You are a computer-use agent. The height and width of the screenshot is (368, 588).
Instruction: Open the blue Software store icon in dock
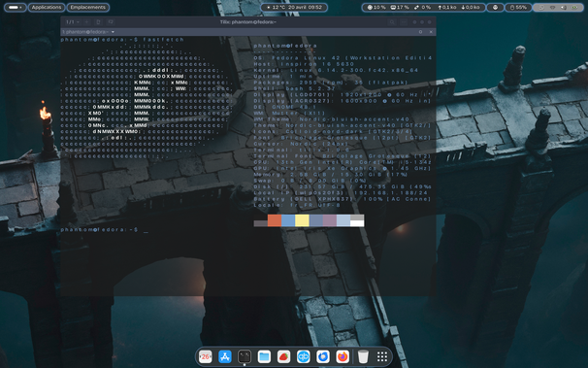tap(225, 356)
